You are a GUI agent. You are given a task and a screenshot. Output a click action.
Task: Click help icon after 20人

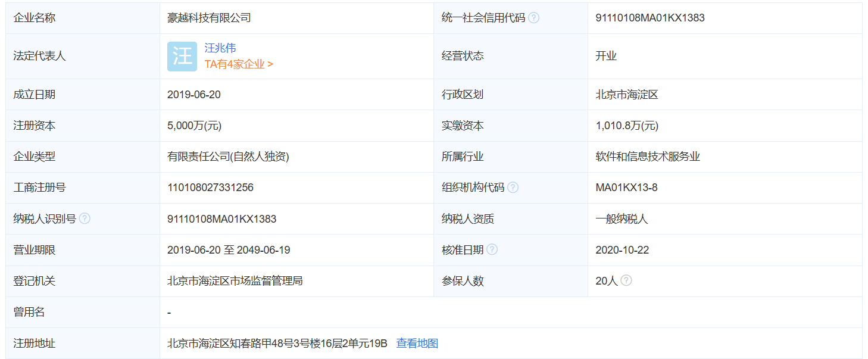[x=626, y=280]
